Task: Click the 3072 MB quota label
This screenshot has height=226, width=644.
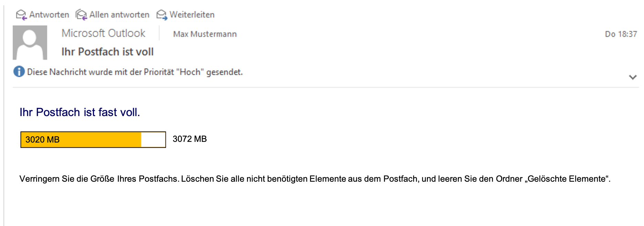Action: [190, 139]
